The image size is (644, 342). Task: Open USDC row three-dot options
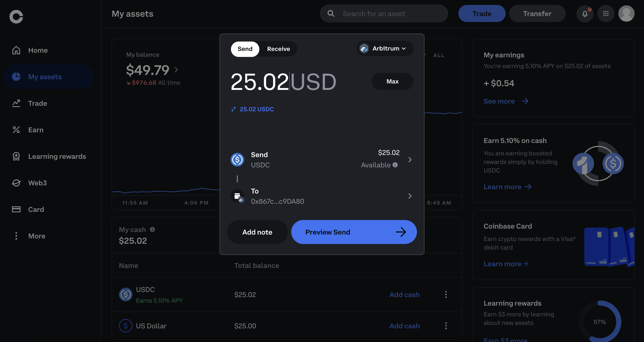446,294
